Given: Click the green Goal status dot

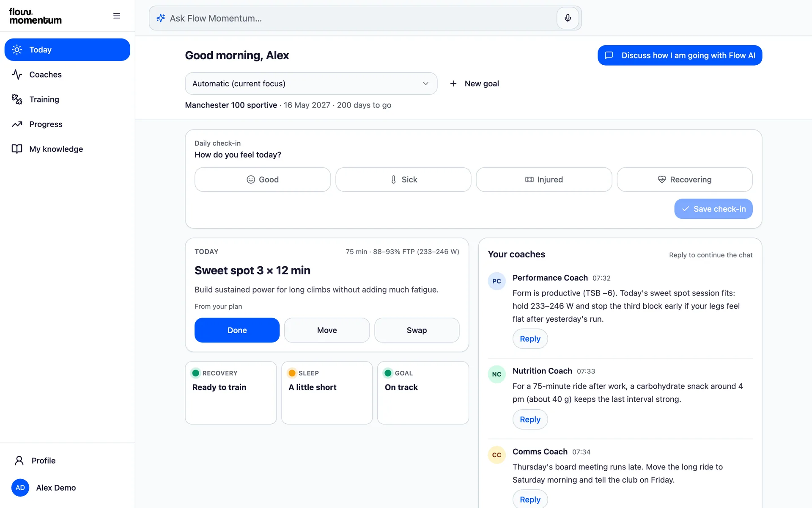Looking at the screenshot, I should pos(388,373).
